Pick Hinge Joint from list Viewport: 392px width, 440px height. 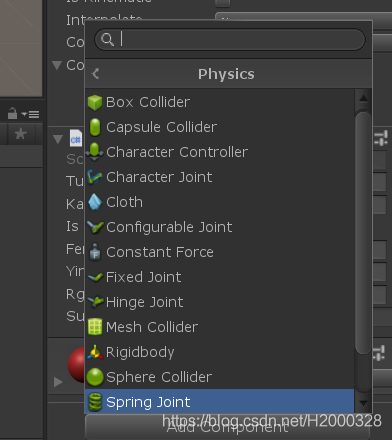[x=219, y=302]
